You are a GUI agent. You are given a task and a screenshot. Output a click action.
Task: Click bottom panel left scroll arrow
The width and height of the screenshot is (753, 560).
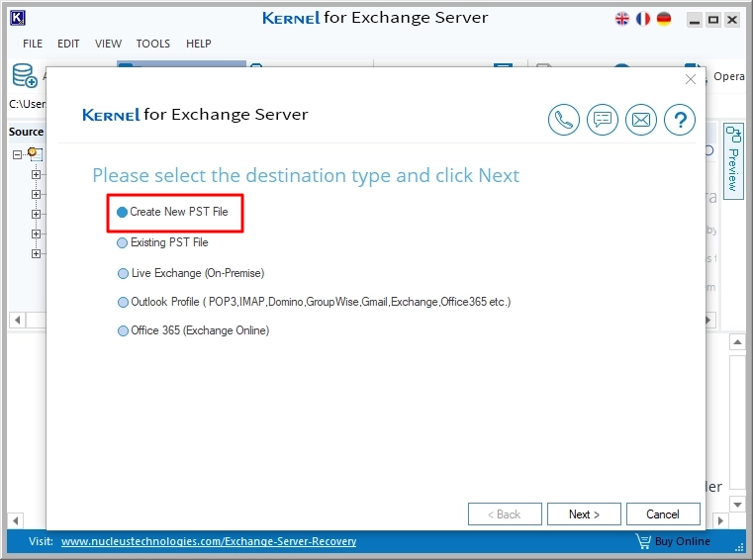[16, 520]
